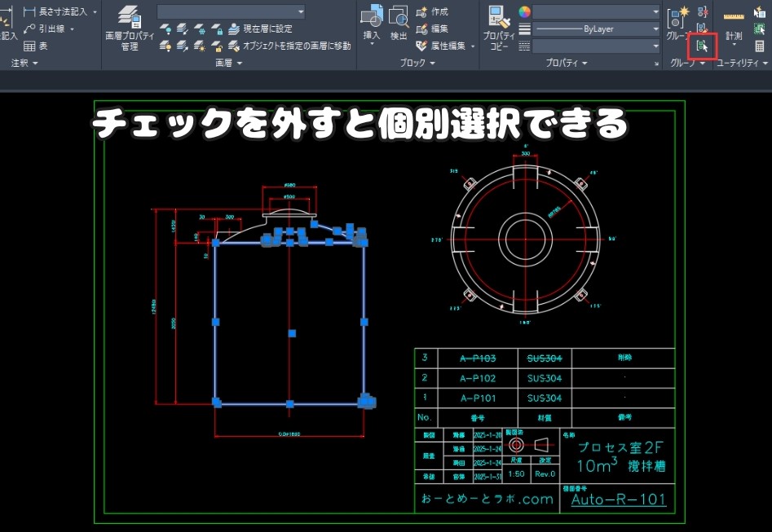Open the object color dropdown
Viewport: 772px width, 532px height.
click(x=596, y=11)
